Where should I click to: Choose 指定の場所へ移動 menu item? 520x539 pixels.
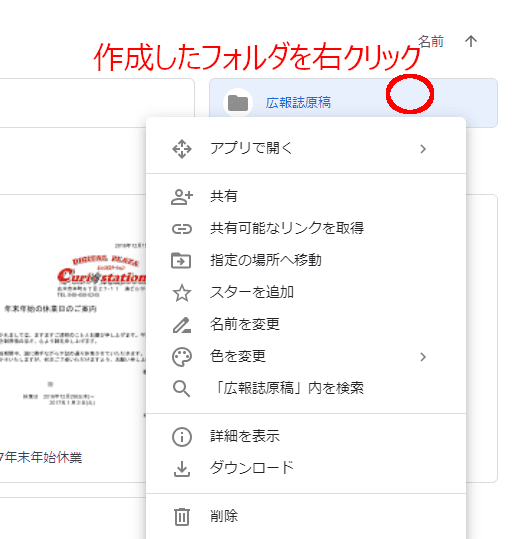point(306,260)
